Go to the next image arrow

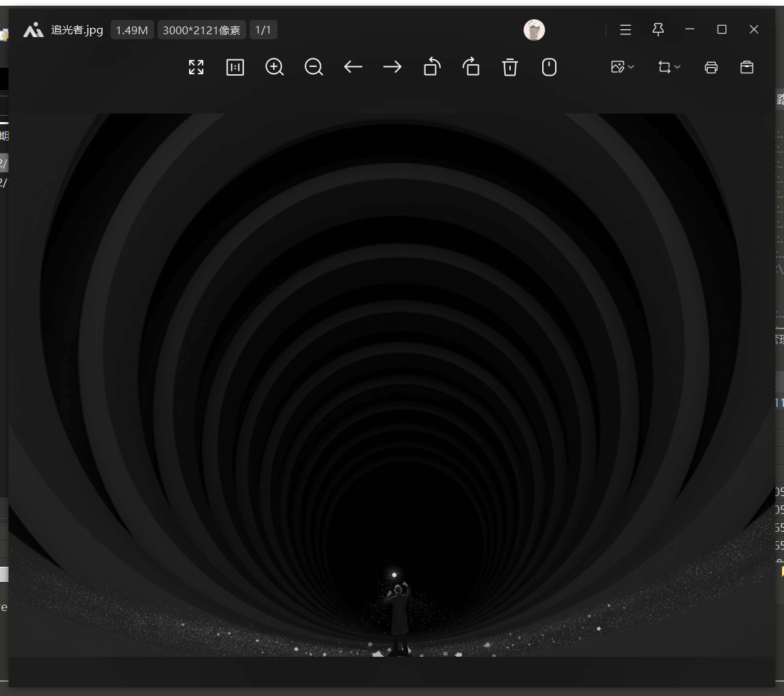(x=392, y=67)
